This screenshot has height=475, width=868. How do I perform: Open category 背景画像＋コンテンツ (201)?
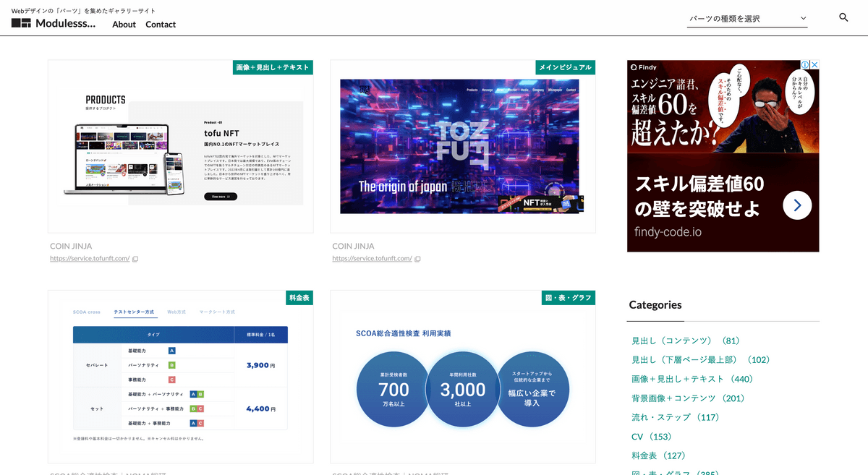tap(688, 398)
